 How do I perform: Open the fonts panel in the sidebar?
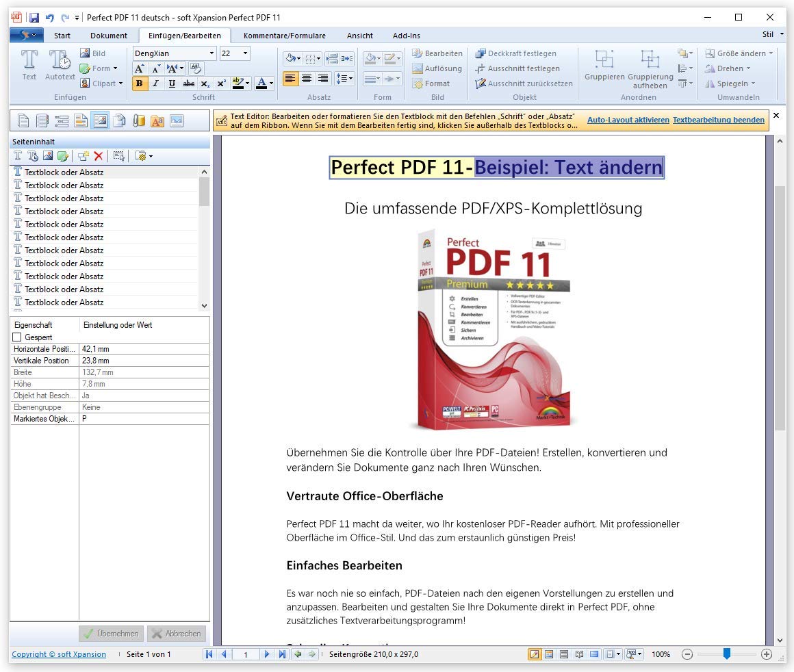click(157, 121)
